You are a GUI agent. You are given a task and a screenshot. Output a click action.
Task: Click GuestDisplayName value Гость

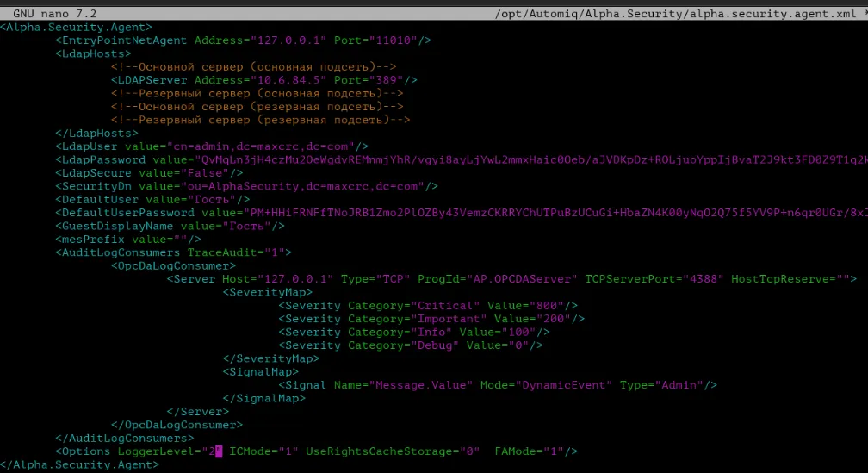coord(246,227)
